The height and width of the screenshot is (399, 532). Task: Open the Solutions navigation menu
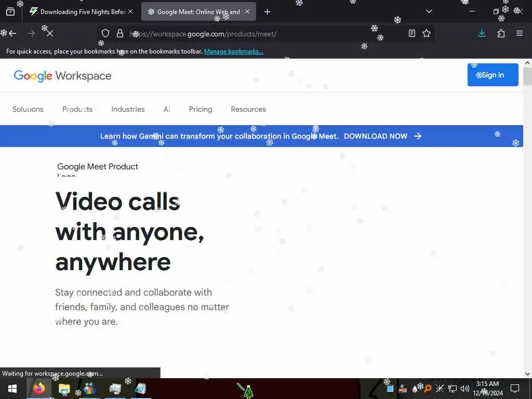28,109
